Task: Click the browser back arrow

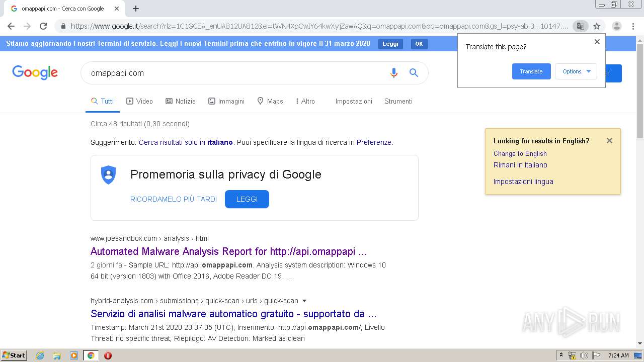Action: [11, 26]
